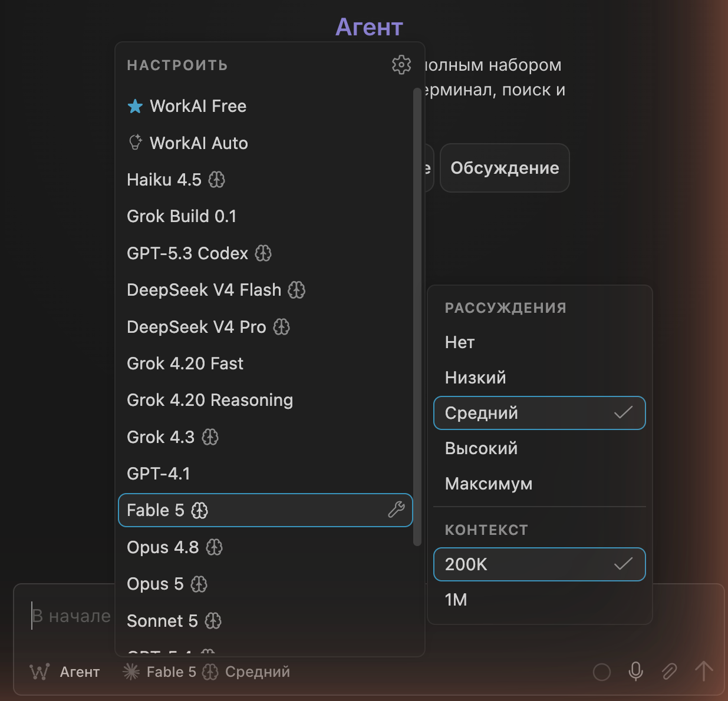The width and height of the screenshot is (728, 701).
Task: Click the brain icon beside DeepSeek V4 Pro
Action: pos(282,327)
